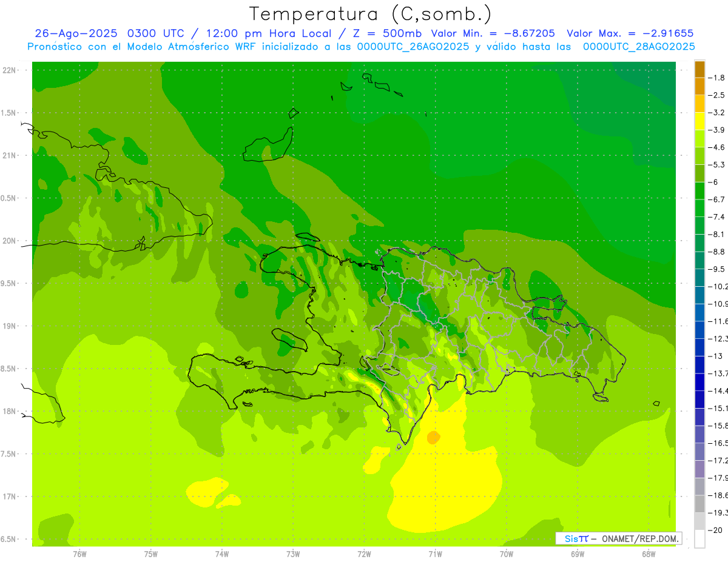Click the legend value "-5.3"
The image size is (728, 562).
716,165
